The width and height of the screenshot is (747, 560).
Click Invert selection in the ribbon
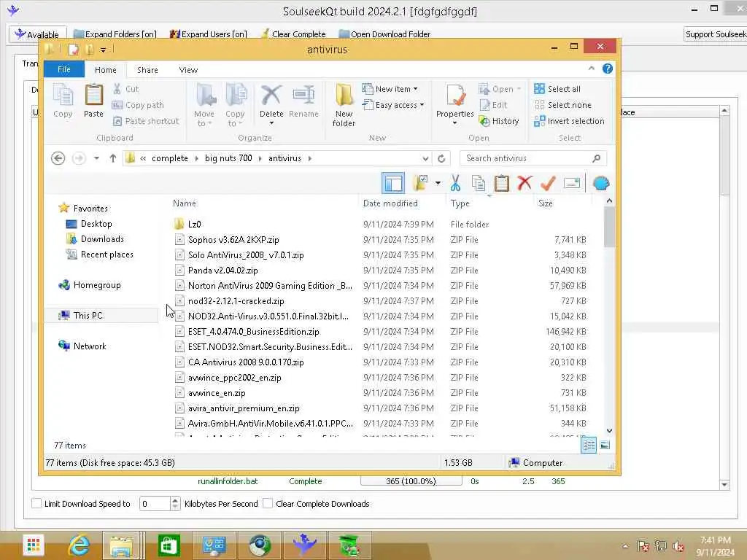(569, 122)
